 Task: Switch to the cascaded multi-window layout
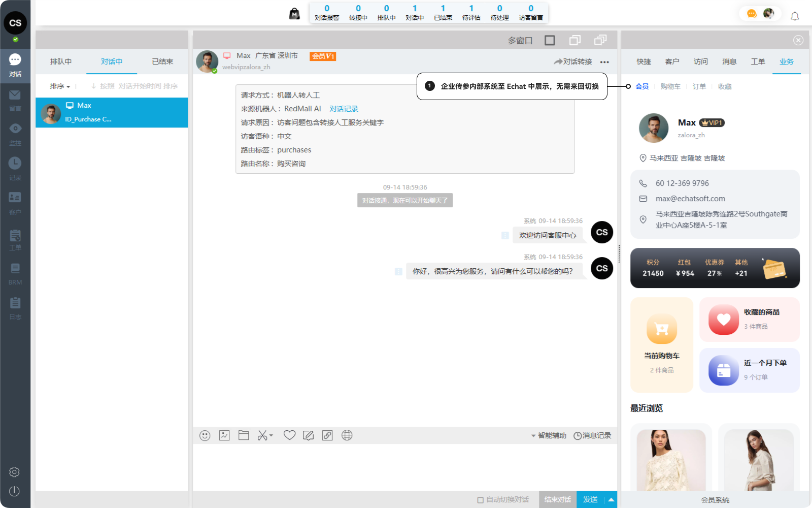point(600,40)
